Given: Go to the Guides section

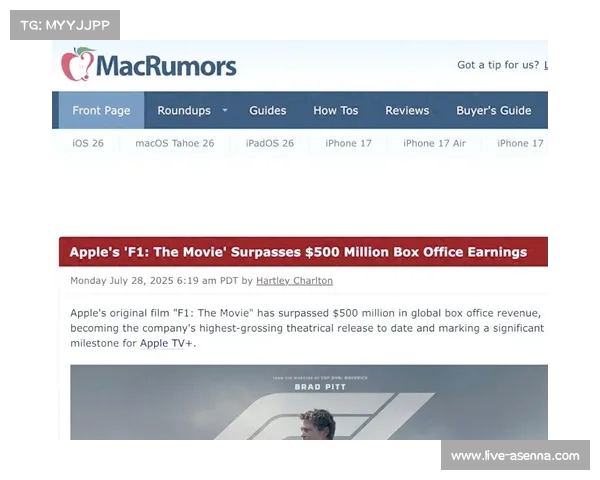Looking at the screenshot, I should [x=267, y=111].
